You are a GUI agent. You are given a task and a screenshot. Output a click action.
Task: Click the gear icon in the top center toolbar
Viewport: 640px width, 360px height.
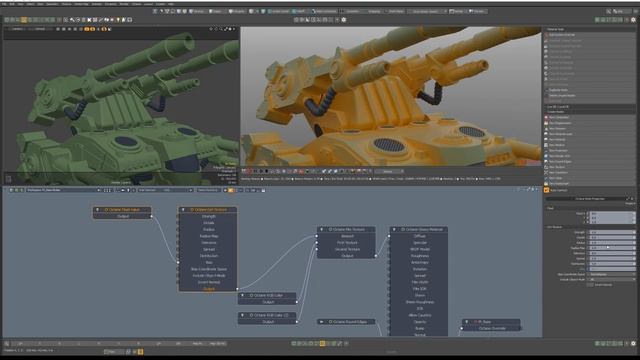point(344,20)
